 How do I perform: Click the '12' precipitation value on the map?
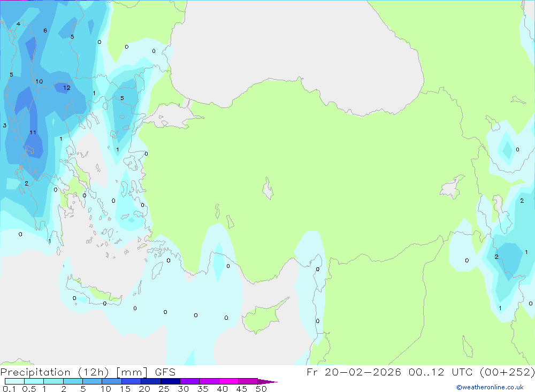point(67,88)
